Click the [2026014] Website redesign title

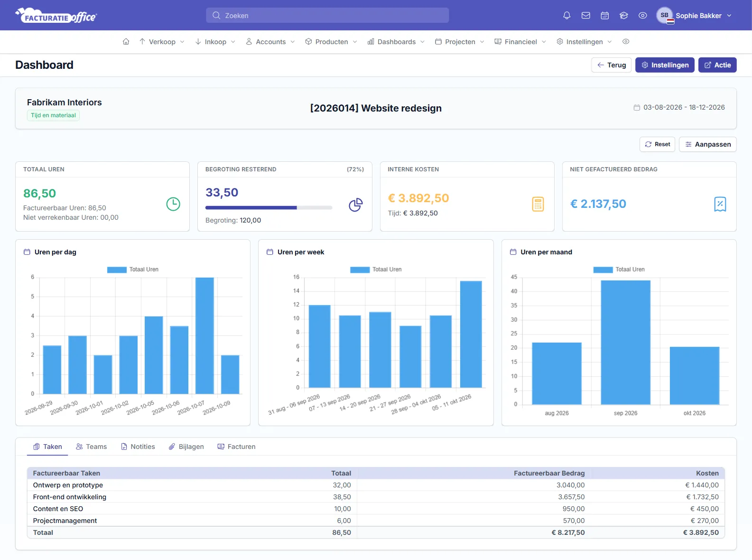pyautogui.click(x=376, y=108)
